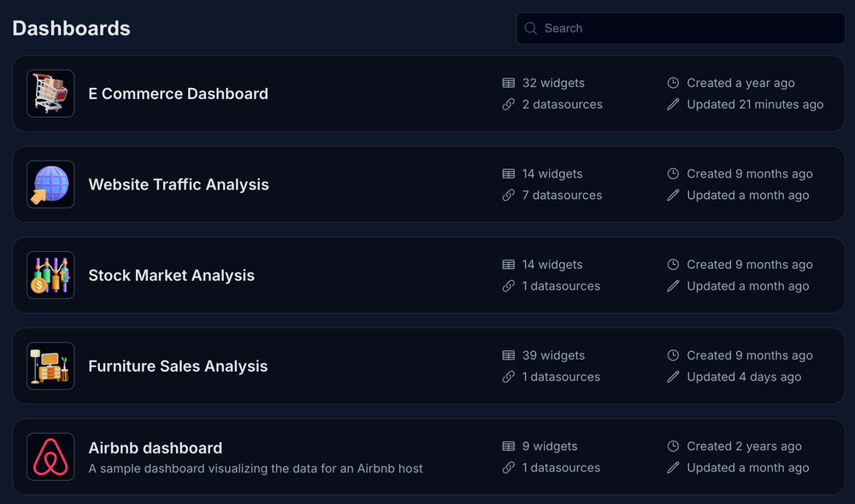Click widgets table icon for E Commerce Dashboard
The height and width of the screenshot is (504, 855).
tap(509, 83)
